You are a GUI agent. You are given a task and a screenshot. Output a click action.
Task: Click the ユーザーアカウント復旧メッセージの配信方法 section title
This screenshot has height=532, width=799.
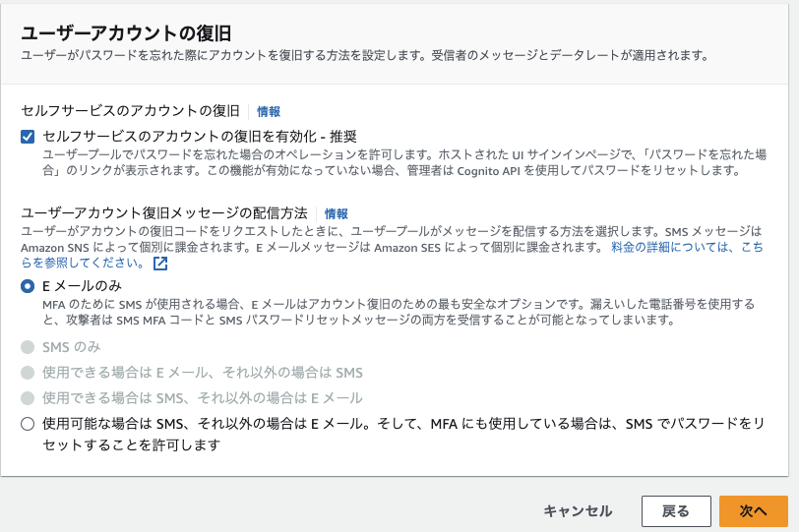pos(164,212)
